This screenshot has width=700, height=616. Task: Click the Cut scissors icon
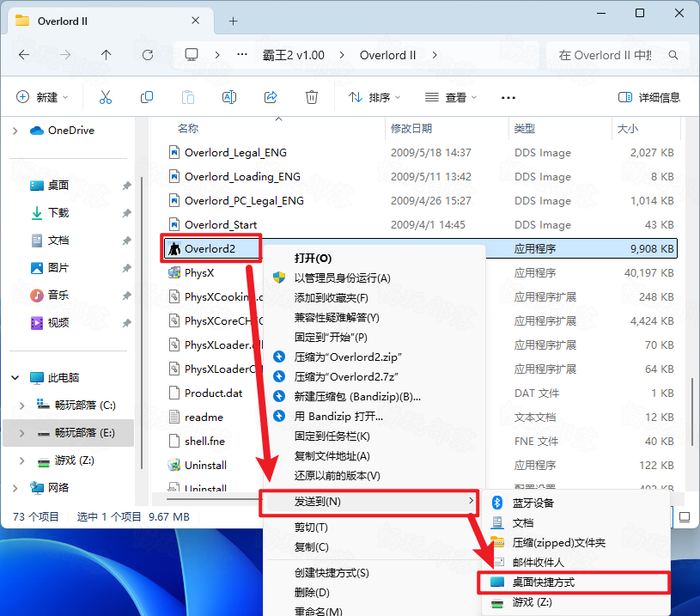[x=106, y=97]
